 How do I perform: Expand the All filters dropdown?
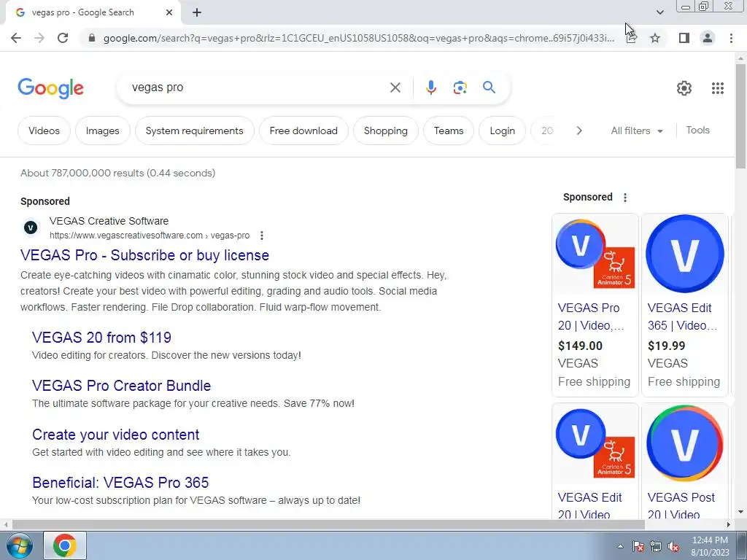(636, 131)
